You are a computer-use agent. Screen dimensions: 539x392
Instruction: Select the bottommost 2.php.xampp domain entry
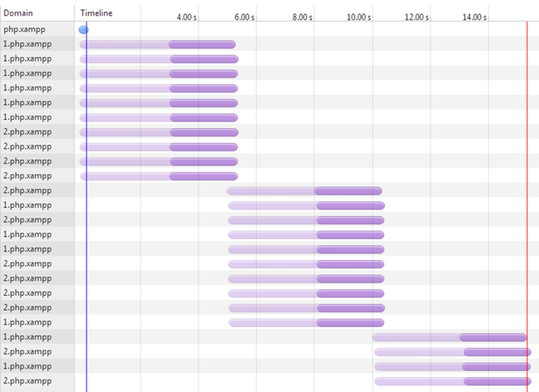27,380
